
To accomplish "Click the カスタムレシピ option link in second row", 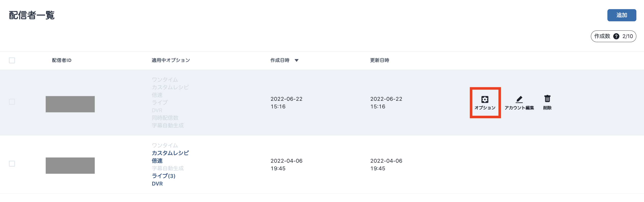I will tap(170, 153).
